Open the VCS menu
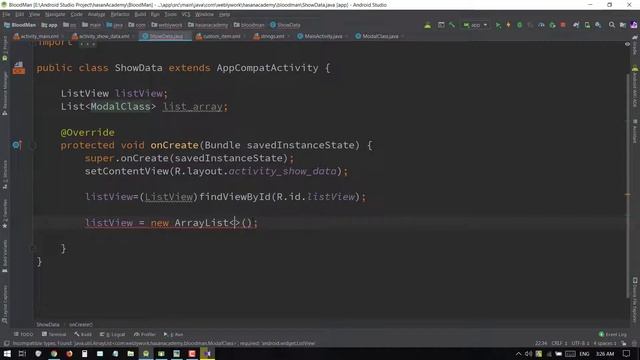640x360 pixels. [186, 14]
